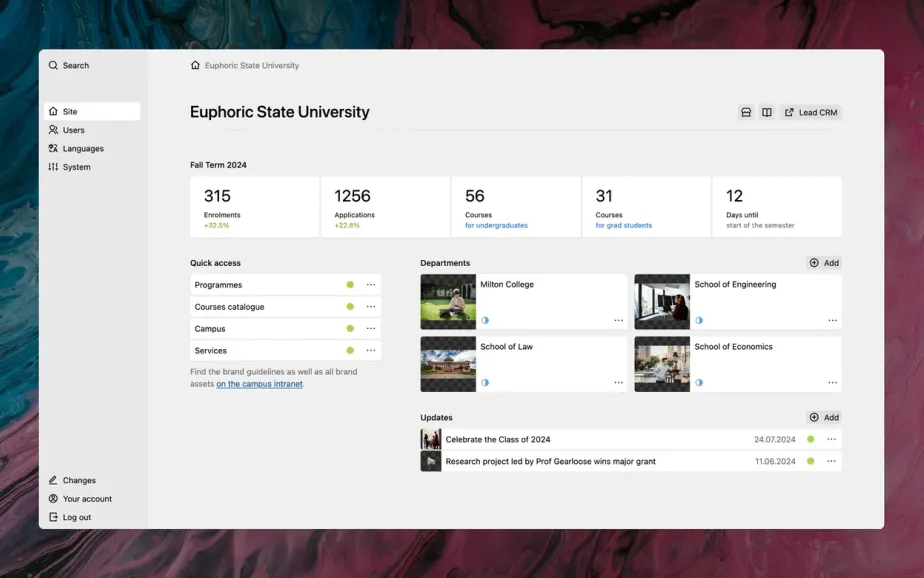Screen dimensions: 924x578
Task: Follow the 'on the campus intranet' link
Action: pyautogui.click(x=259, y=384)
